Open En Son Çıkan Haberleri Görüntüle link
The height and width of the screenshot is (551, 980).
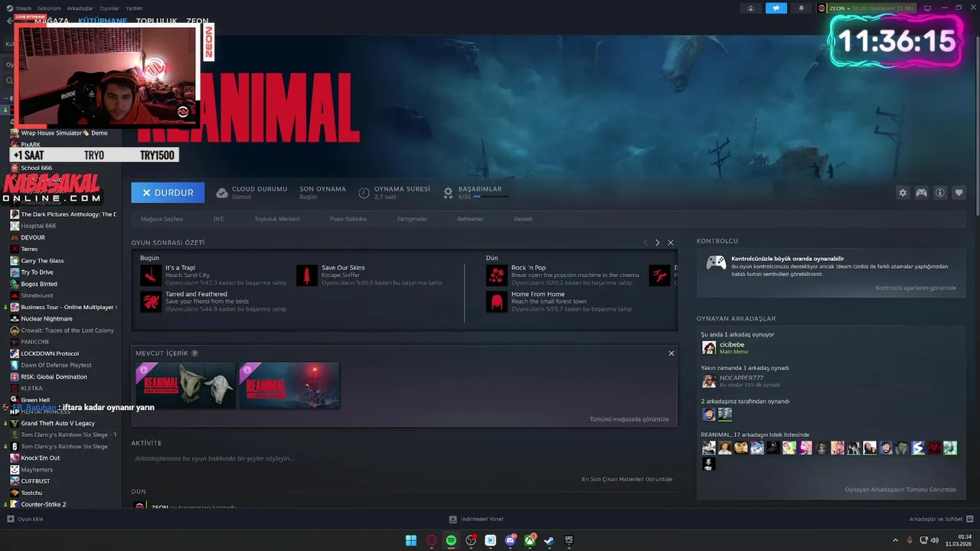point(627,479)
